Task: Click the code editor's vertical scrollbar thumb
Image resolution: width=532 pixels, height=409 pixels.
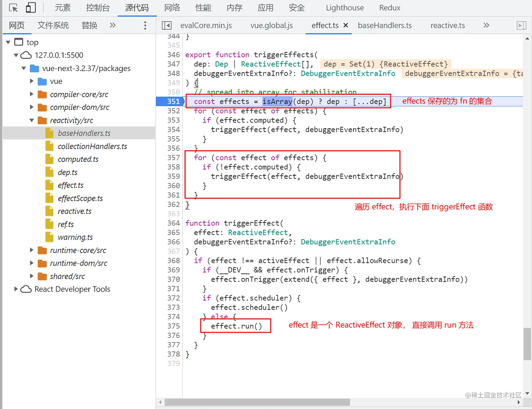Action: point(527,344)
